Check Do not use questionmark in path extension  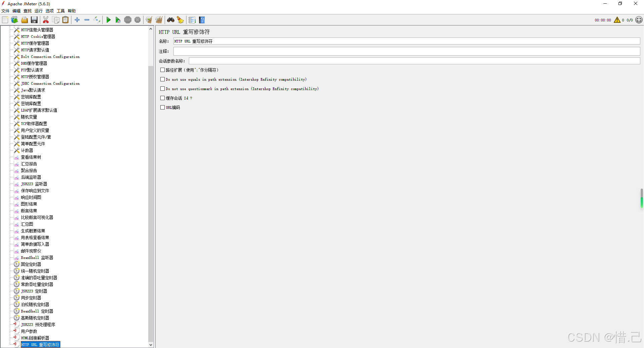pyautogui.click(x=162, y=89)
